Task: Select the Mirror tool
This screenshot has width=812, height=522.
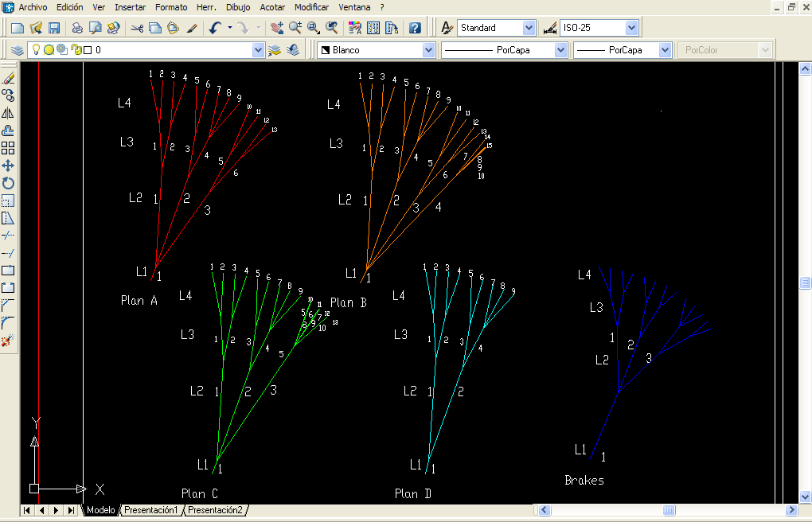Action: [8, 113]
